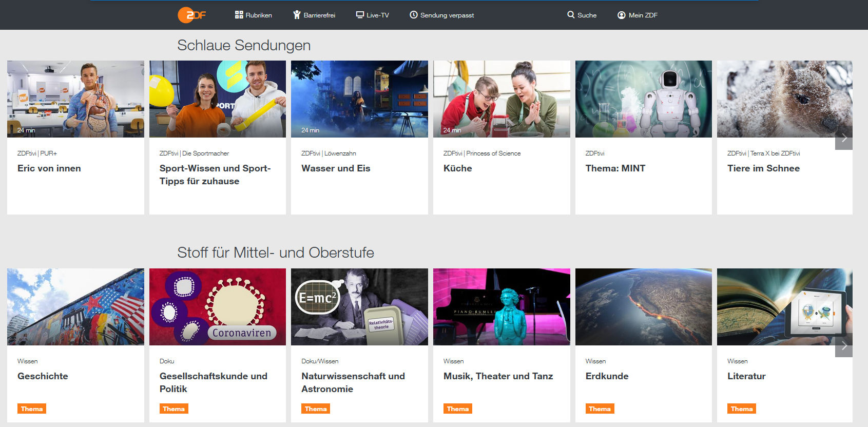Click the Mein ZDF user icon
Screen dimensions: 868x427
point(622,15)
